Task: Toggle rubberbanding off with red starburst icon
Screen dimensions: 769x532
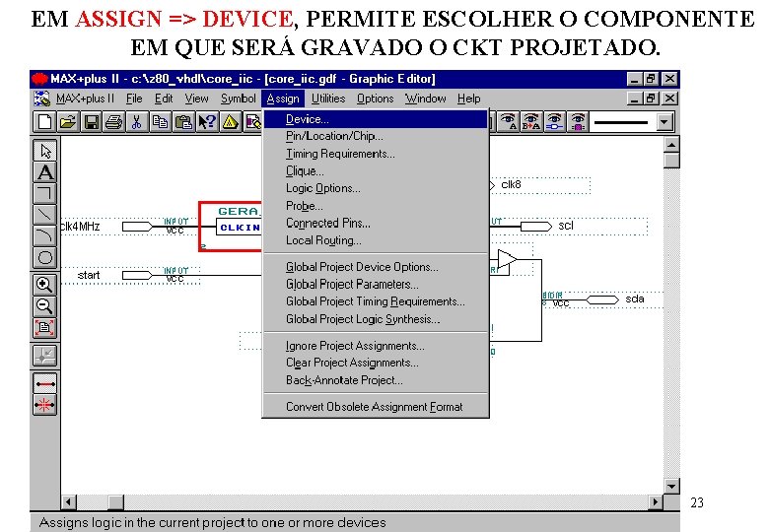Action: point(45,405)
